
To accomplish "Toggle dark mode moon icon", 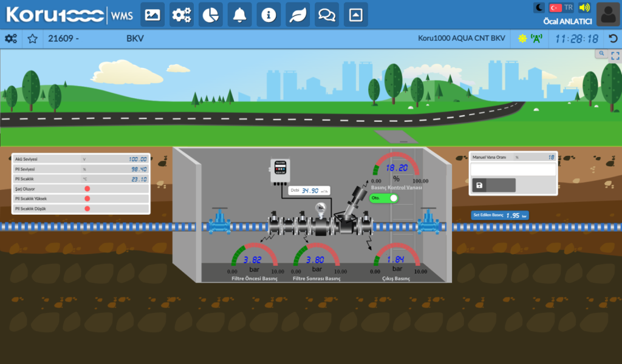I will tap(539, 7).
